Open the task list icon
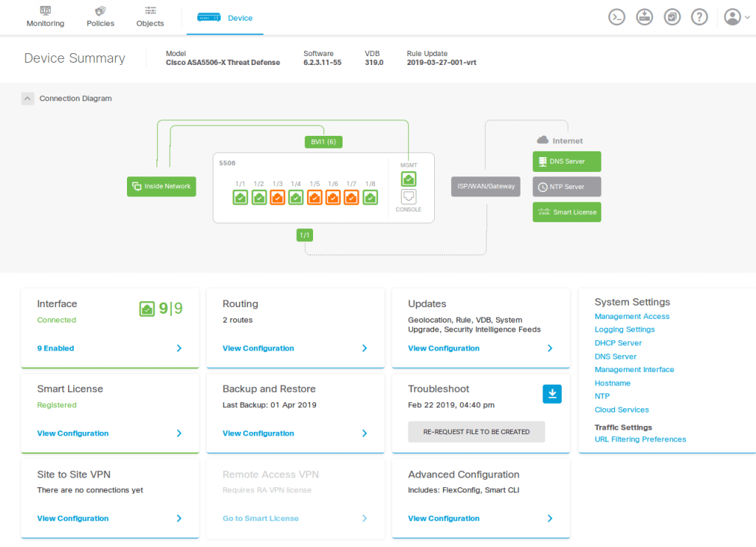This screenshot has width=756, height=547. (x=672, y=18)
